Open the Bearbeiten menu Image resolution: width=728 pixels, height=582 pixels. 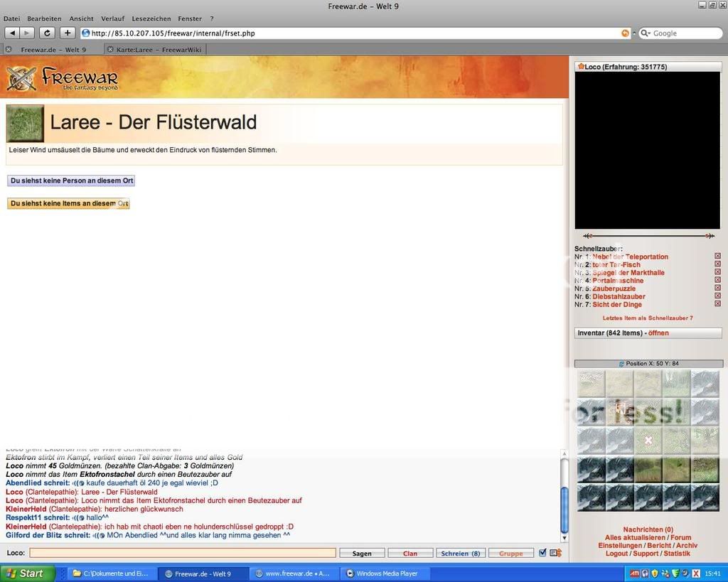[44, 18]
